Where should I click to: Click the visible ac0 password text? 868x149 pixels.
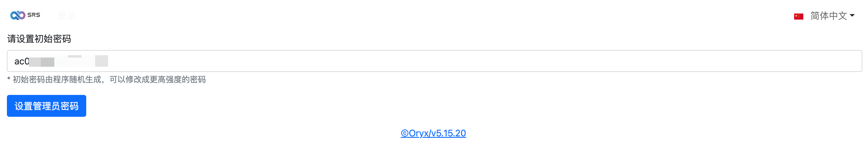pyautogui.click(x=22, y=61)
